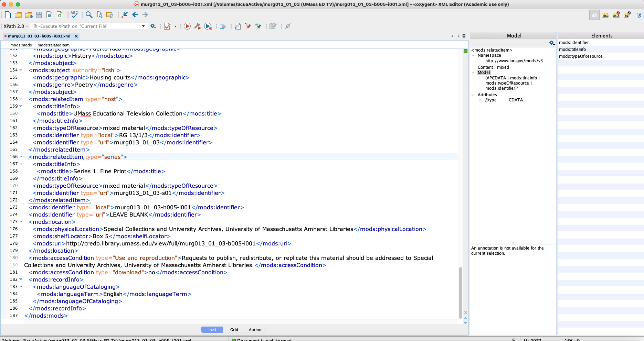Run the Apply Transformation Scenario play button
The height and width of the screenshot is (341, 644).
187,26
